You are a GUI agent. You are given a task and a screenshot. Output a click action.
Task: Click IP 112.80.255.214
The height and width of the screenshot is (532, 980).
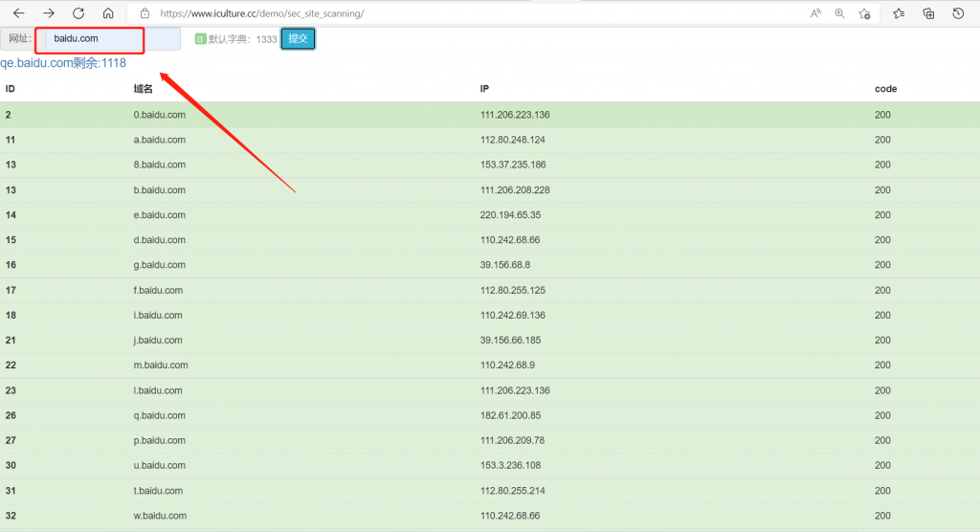(x=513, y=491)
